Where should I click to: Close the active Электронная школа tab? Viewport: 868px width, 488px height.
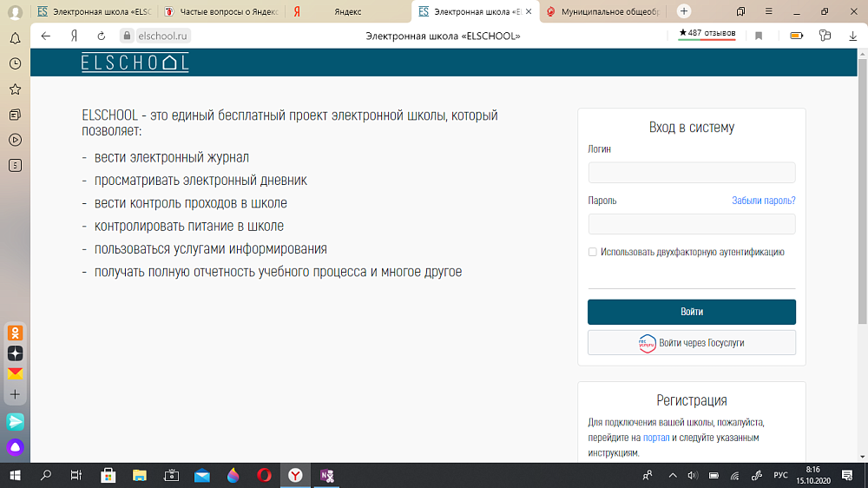529,11
